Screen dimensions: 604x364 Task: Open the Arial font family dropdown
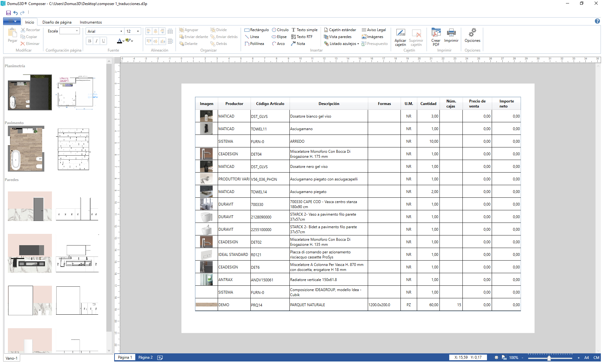tap(121, 31)
